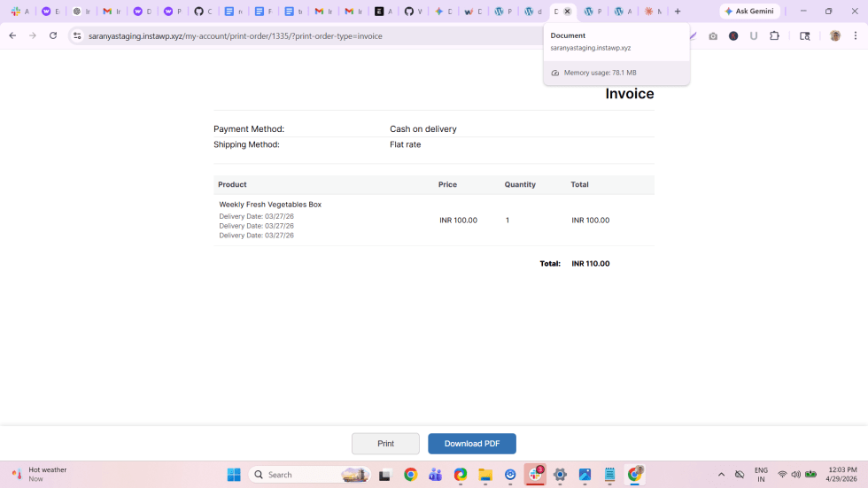Switch to the GitHub tab
868x488 pixels.
198,12
